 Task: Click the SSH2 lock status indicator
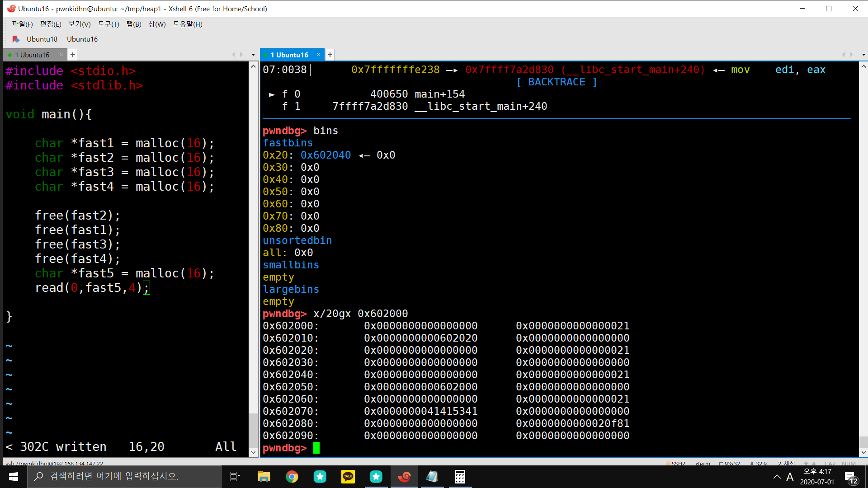point(675,464)
